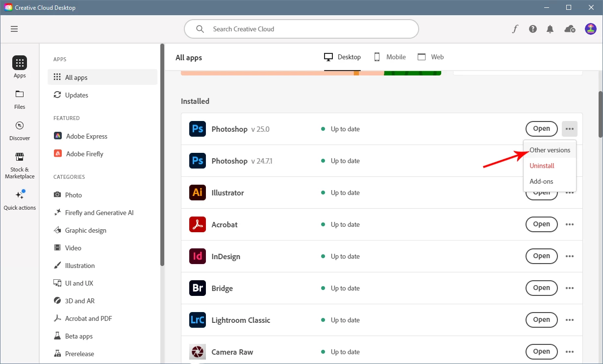Switch to the Mobile tab
Screen dimensions: 603x364
point(390,57)
